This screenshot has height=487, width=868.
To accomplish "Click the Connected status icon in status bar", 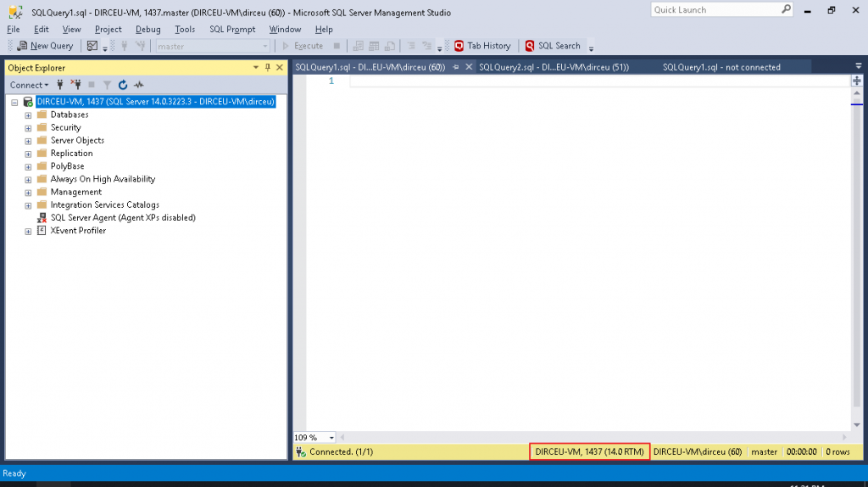I will [301, 452].
